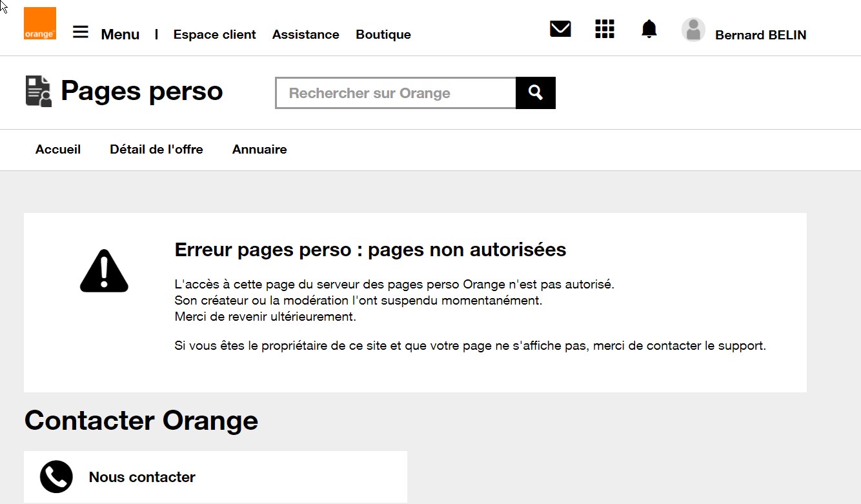Open the mail envelope icon
Viewport: 861px width, 504px height.
pos(560,28)
